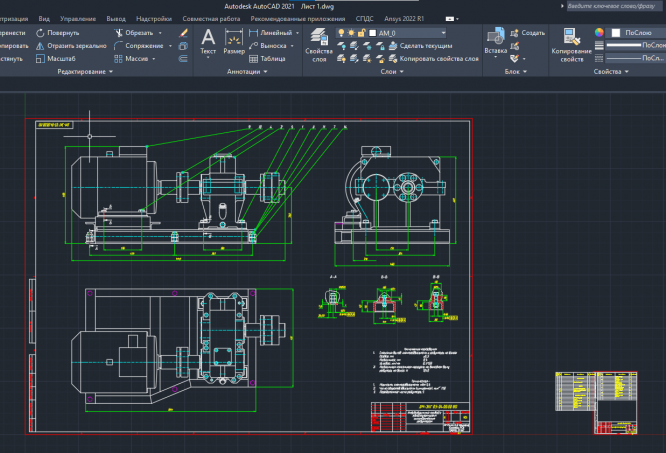This screenshot has width=666, height=453.
Task: Toggle freeze sun icon for layer AM_0
Action: click(351, 32)
